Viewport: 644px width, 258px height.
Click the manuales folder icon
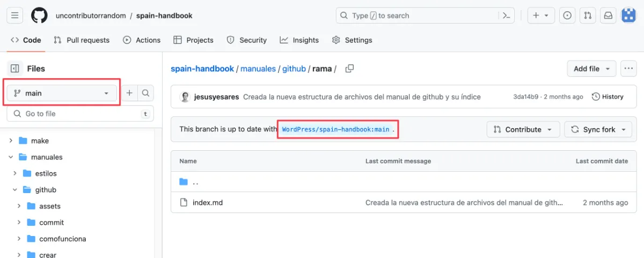point(23,157)
